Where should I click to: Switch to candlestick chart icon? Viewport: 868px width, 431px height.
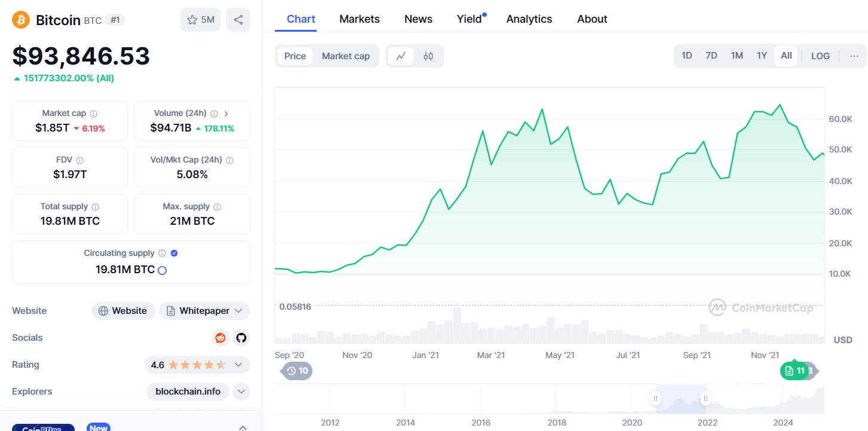point(428,56)
